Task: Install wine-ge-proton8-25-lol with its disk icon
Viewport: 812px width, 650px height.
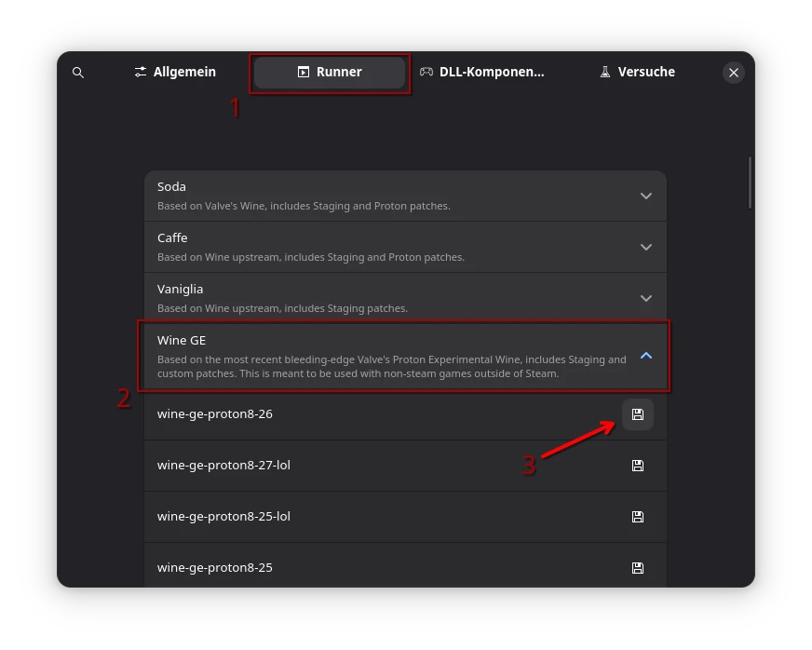Action: 638,517
